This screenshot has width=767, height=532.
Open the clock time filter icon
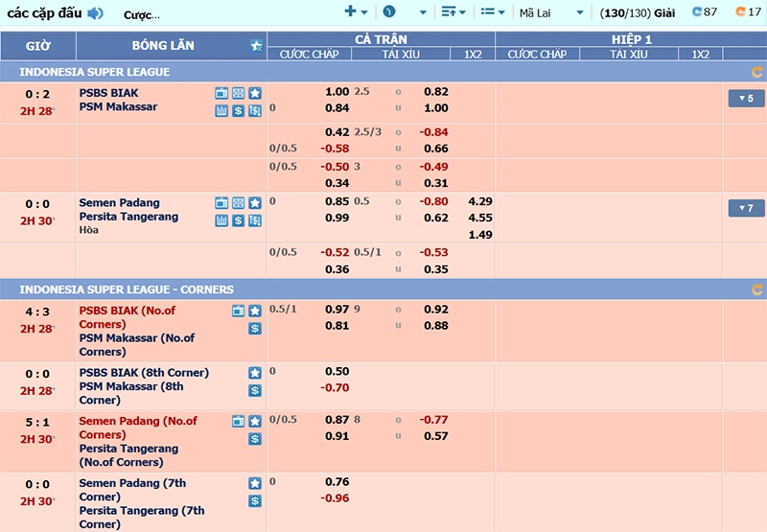tap(389, 12)
